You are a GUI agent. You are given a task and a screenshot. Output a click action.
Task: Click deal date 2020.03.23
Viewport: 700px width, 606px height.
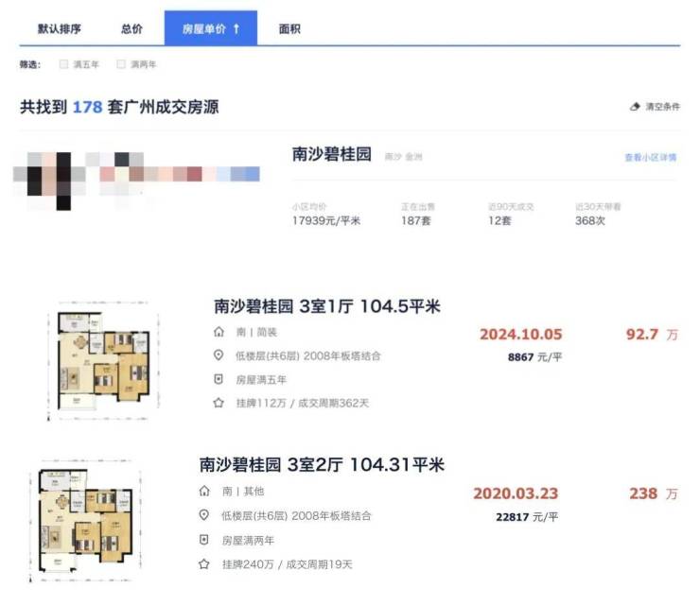[x=516, y=493]
